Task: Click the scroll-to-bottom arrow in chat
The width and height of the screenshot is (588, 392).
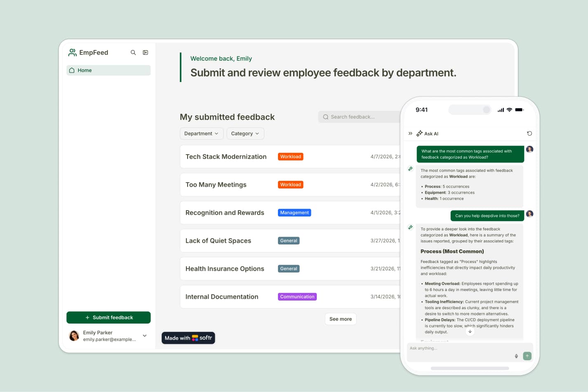Action: pyautogui.click(x=470, y=331)
